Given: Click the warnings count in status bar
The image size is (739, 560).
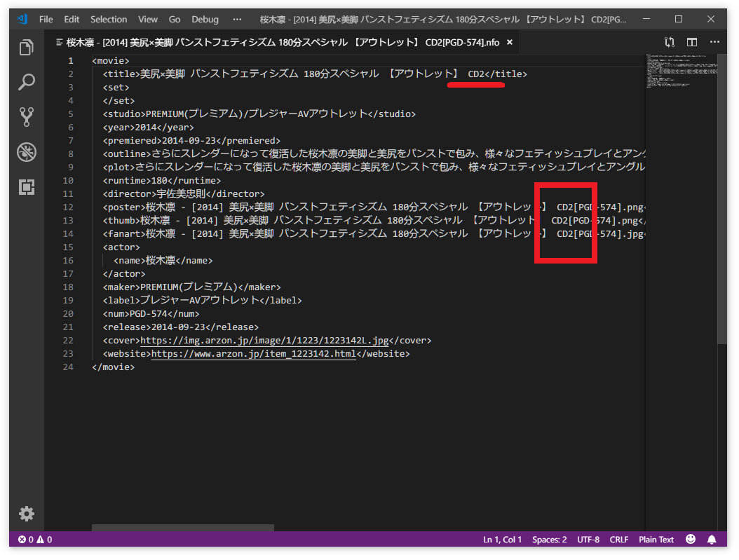Looking at the screenshot, I should 44,540.
